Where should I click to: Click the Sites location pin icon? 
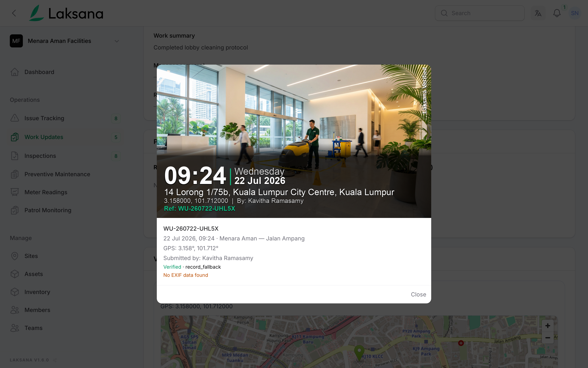point(15,256)
